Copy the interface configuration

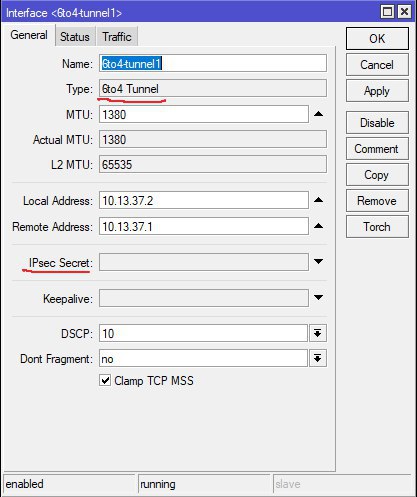click(377, 175)
